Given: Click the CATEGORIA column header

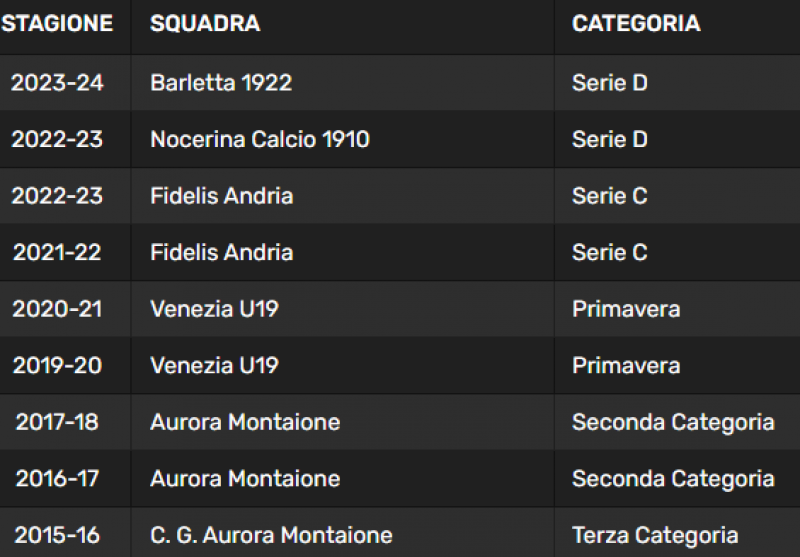Looking at the screenshot, I should [x=636, y=23].
